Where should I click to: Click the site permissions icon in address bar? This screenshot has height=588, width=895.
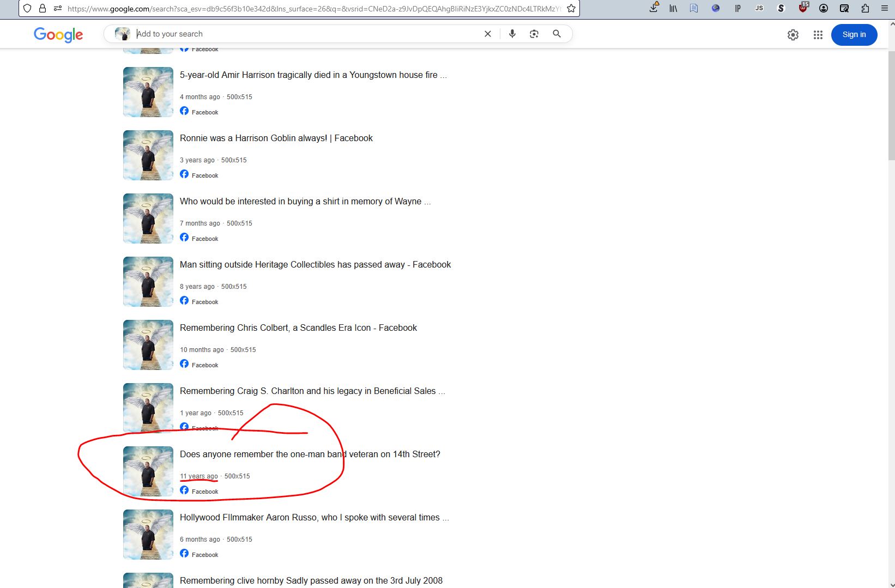pos(58,8)
